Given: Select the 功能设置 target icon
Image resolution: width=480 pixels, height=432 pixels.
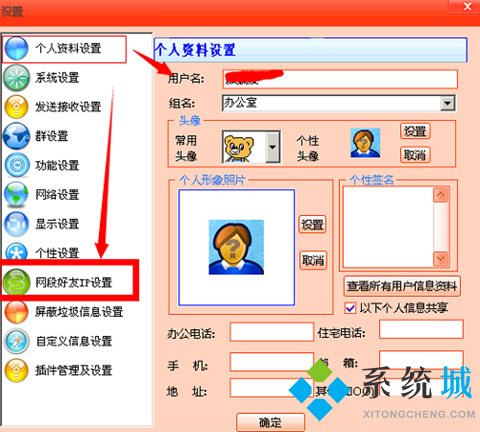Looking at the screenshot, I should [17, 165].
